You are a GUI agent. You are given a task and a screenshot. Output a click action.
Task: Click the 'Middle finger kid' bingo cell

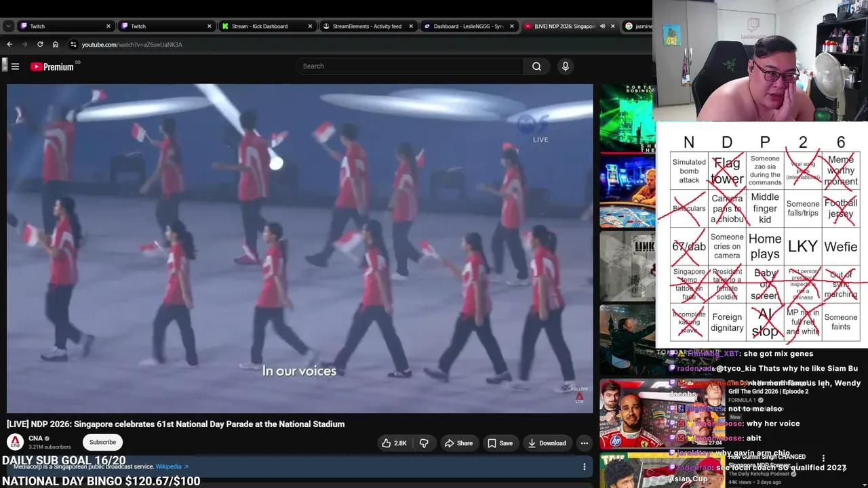(x=765, y=209)
